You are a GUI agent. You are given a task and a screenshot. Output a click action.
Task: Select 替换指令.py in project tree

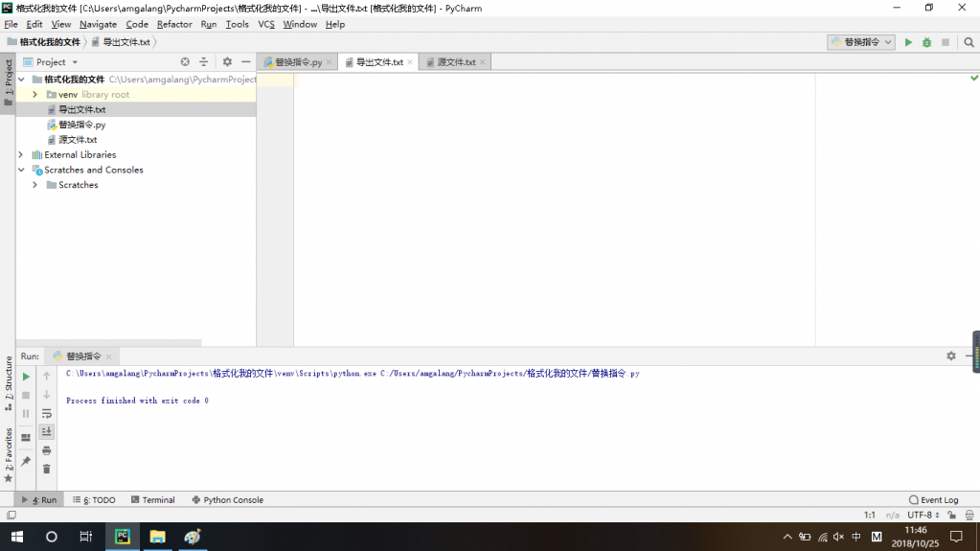pyautogui.click(x=81, y=125)
